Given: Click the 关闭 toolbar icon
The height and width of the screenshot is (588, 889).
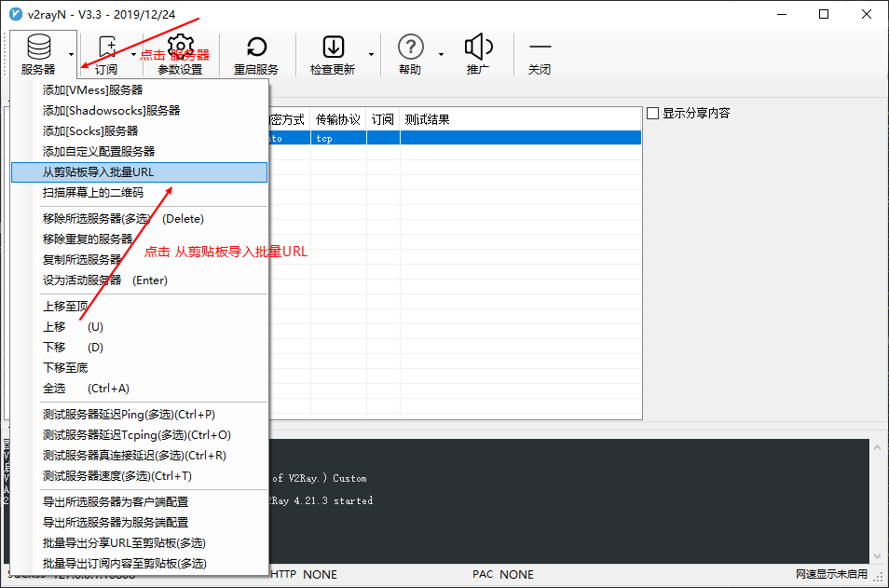Looking at the screenshot, I should pyautogui.click(x=540, y=47).
